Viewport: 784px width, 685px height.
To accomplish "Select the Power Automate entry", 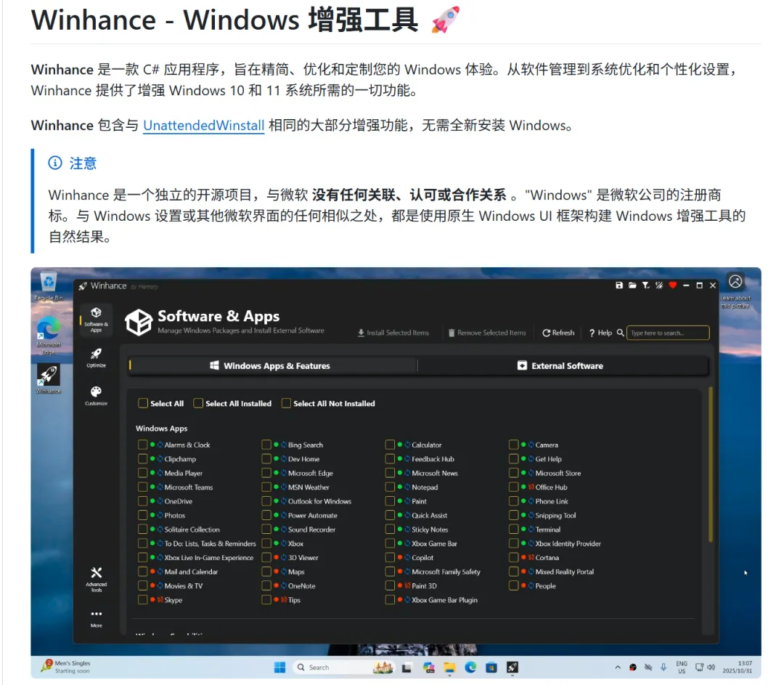I will coord(312,515).
